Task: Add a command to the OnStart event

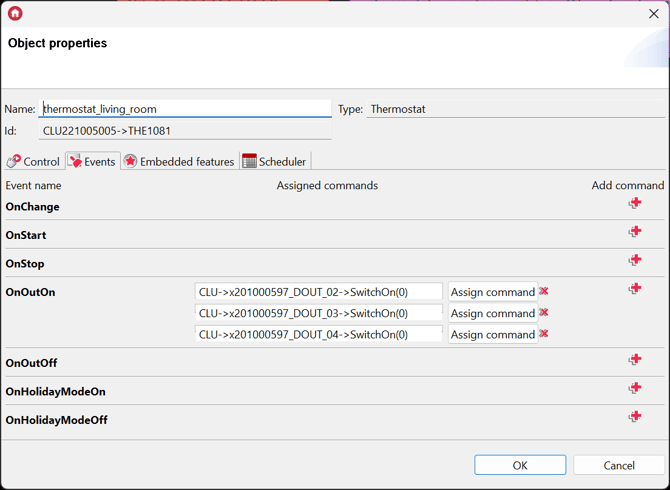Action: (635, 232)
